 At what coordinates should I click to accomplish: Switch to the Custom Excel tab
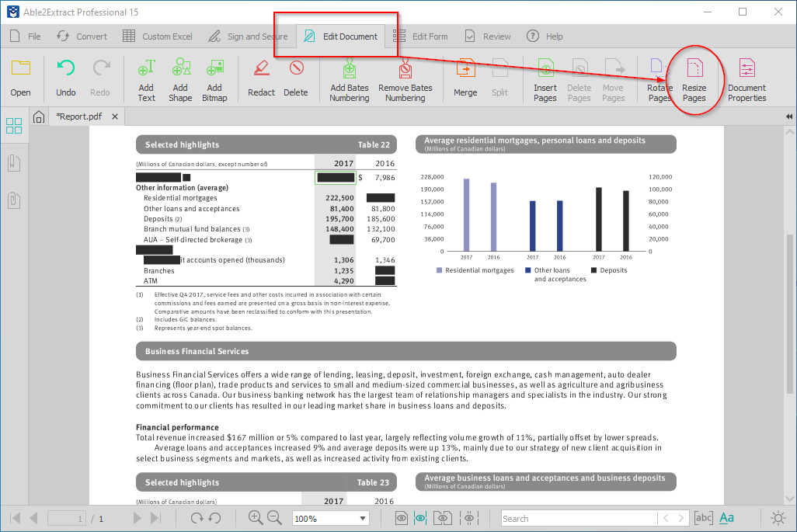(158, 37)
